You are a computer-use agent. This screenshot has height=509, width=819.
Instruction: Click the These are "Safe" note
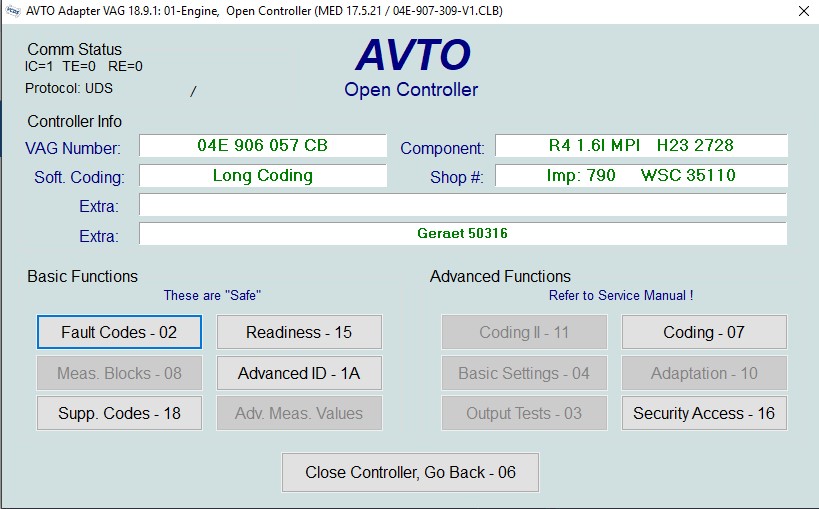tap(212, 295)
